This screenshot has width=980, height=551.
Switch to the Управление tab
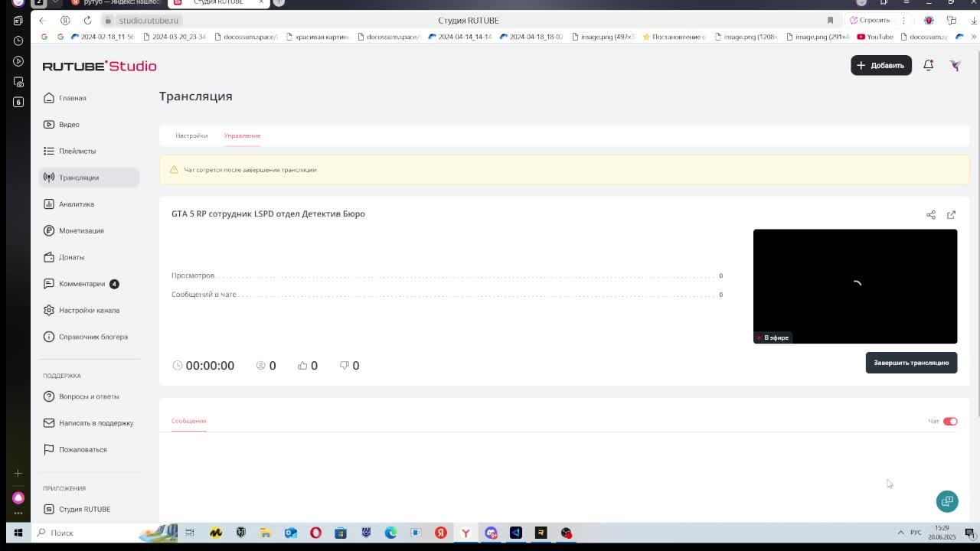click(x=242, y=135)
